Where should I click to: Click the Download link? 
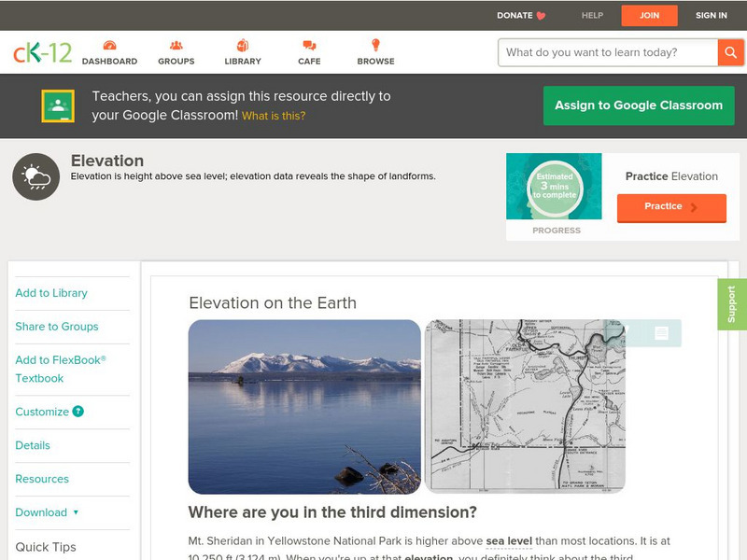coord(41,512)
